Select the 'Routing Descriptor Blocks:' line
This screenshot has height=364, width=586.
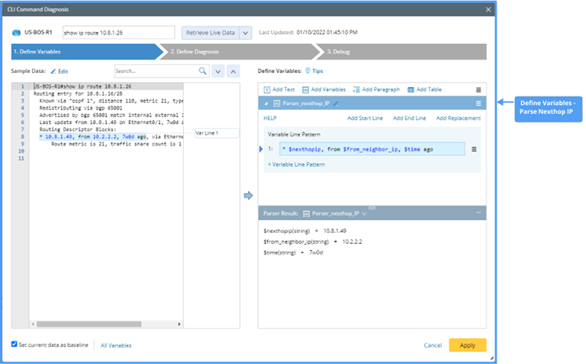pos(78,129)
